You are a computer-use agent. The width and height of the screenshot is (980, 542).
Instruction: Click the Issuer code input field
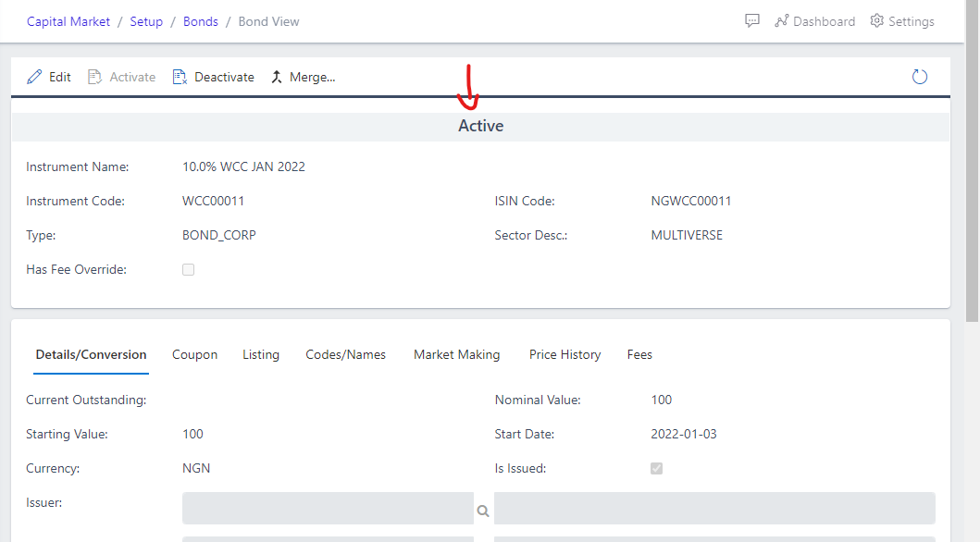[x=328, y=509]
